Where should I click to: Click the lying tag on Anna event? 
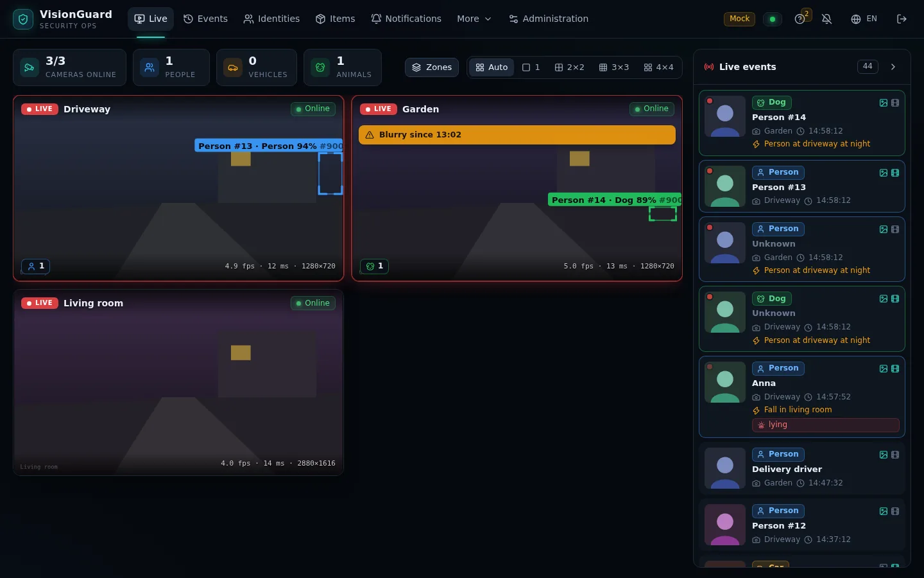[826, 425]
